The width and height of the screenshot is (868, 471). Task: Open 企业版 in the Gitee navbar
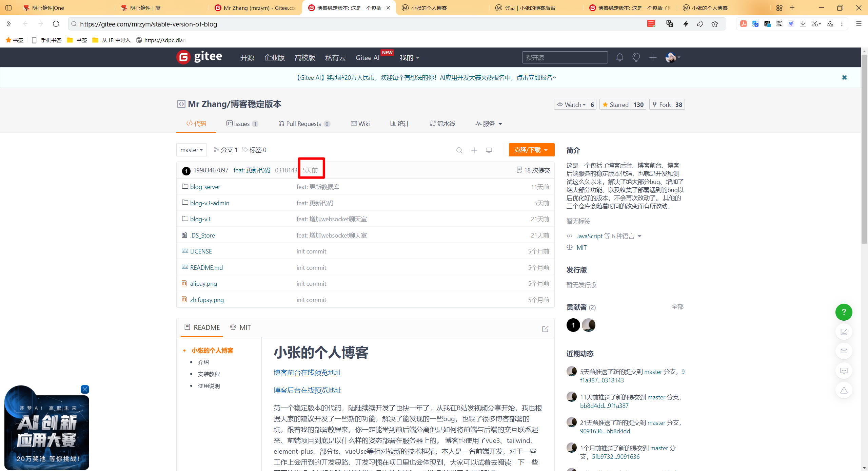pyautogui.click(x=274, y=58)
